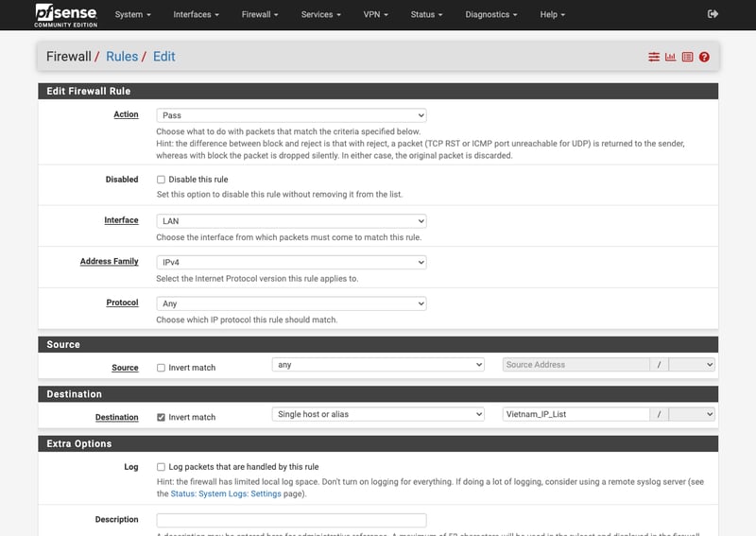Open related status via the bar chart icon

[671, 57]
